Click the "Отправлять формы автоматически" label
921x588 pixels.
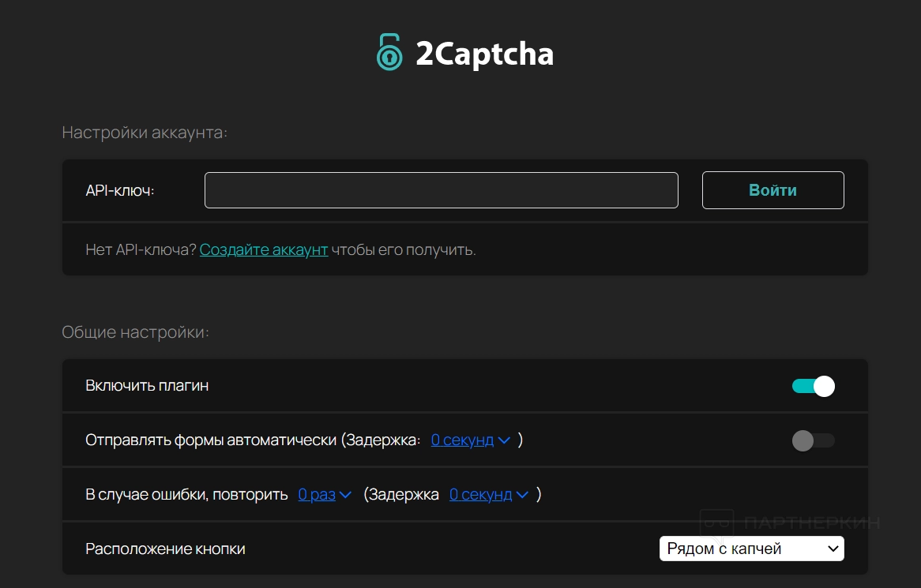point(211,440)
